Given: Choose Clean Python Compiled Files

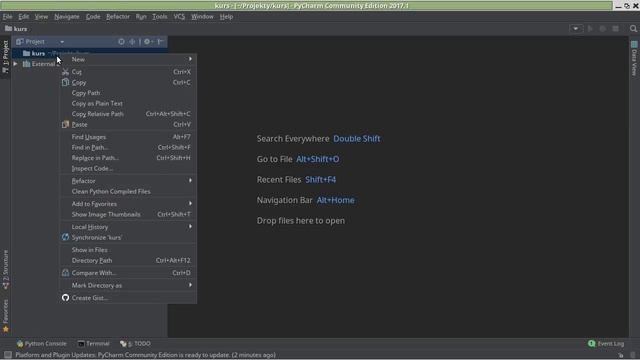Looking at the screenshot, I should (128, 191).
